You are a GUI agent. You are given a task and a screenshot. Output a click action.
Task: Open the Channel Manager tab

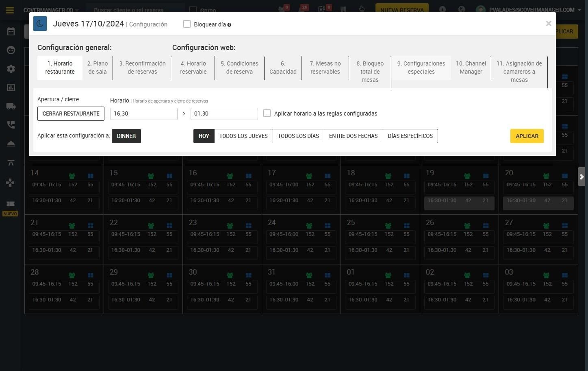point(471,68)
